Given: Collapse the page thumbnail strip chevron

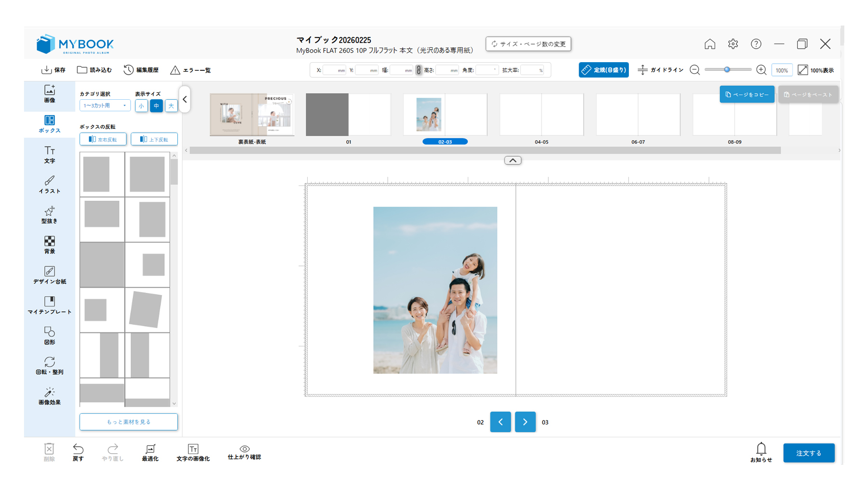Looking at the screenshot, I should coord(513,160).
